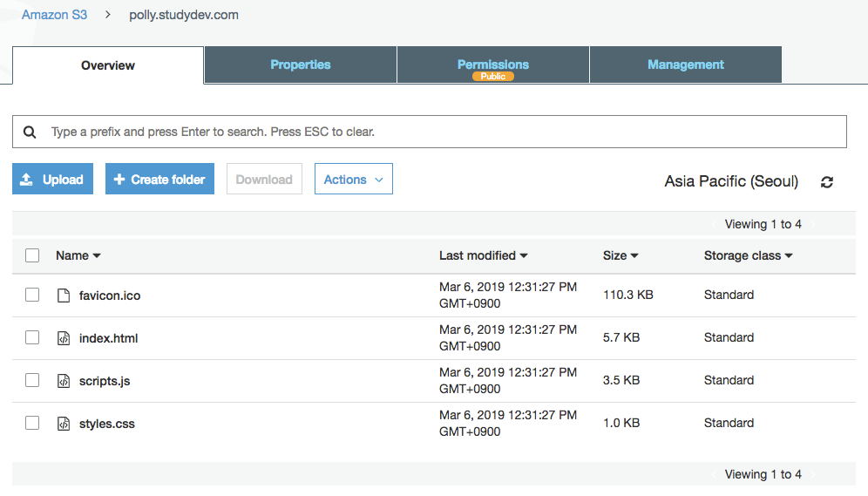Toggle the select-all checkbox in header
This screenshot has width=868, height=496.
[32, 255]
